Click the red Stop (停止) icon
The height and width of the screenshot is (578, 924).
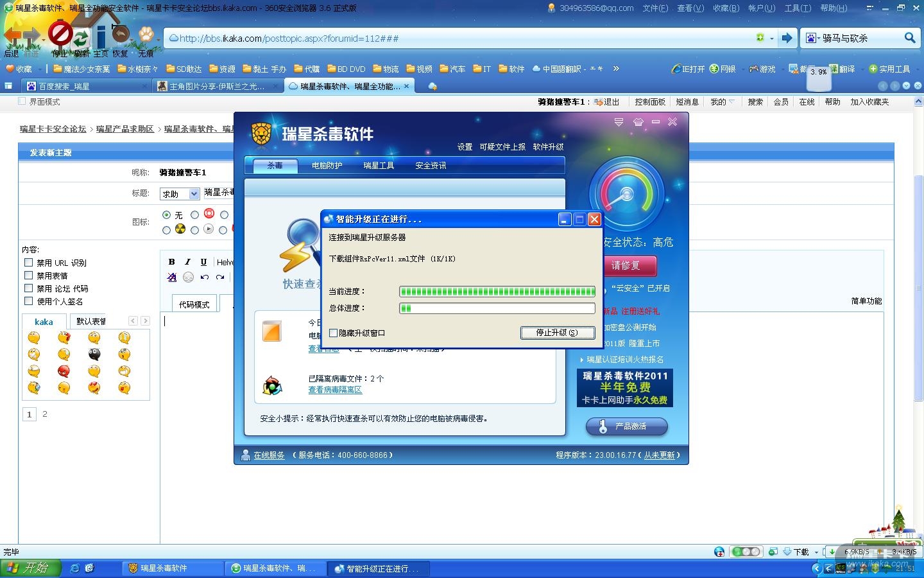point(60,34)
